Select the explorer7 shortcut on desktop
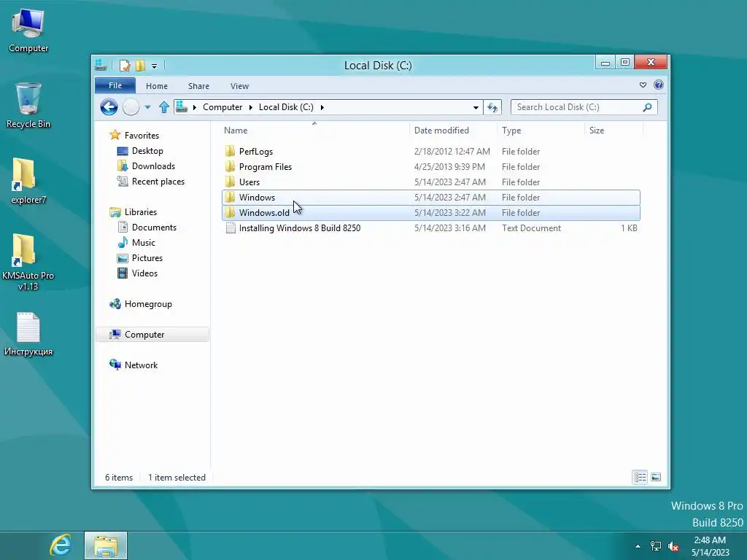747x560 pixels. coord(28,181)
